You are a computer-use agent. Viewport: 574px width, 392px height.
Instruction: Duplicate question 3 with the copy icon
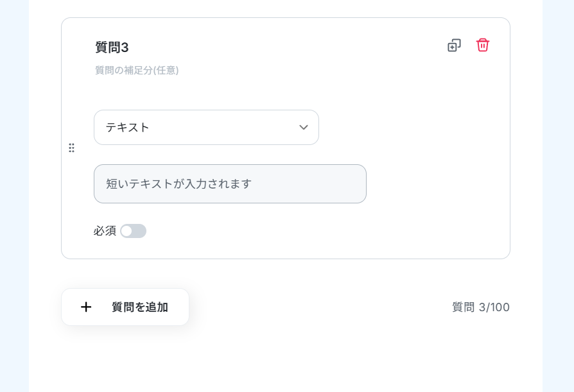[454, 46]
